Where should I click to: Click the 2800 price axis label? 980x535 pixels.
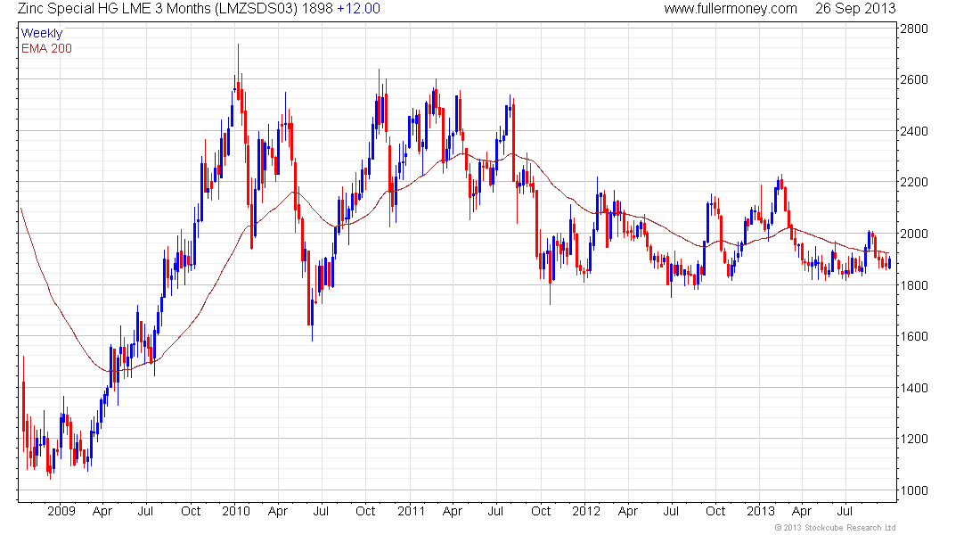(914, 29)
